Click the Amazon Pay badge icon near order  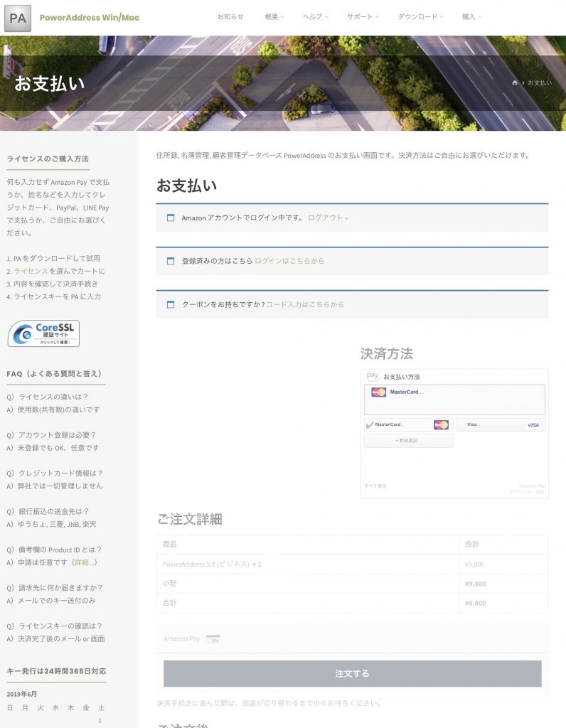pos(213,639)
